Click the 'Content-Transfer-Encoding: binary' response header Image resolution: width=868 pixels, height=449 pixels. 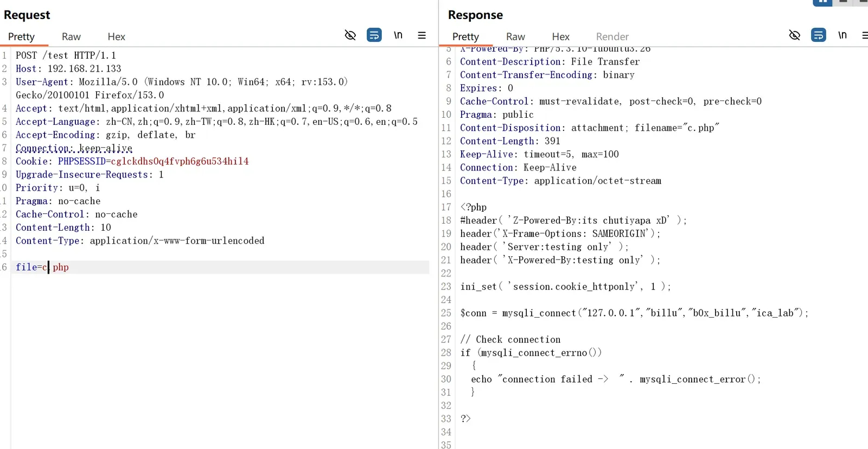(547, 75)
